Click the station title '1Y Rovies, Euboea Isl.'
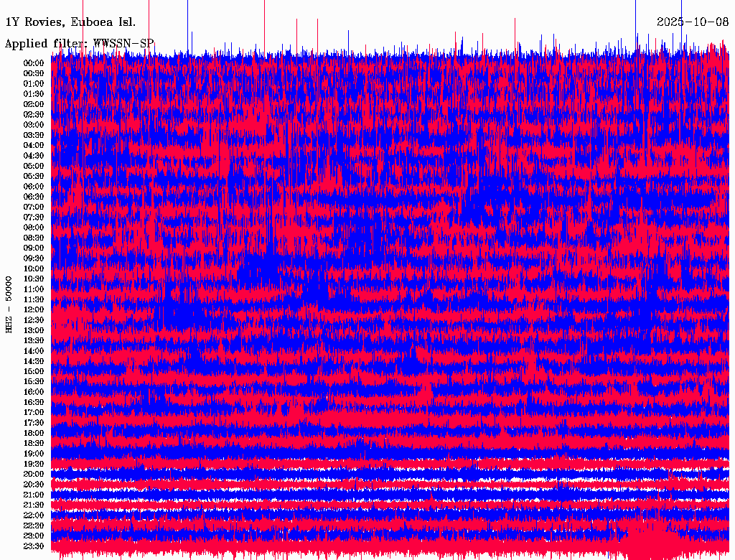735x560 pixels. 70,22
